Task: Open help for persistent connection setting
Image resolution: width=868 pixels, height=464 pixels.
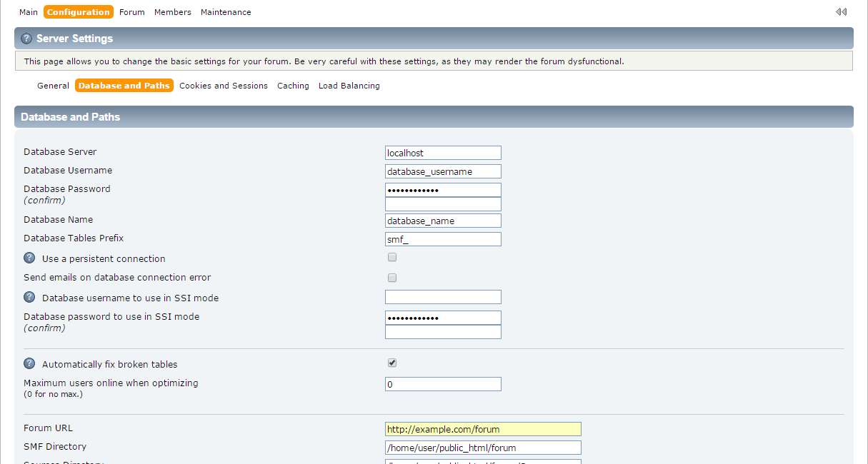Action: [29, 258]
